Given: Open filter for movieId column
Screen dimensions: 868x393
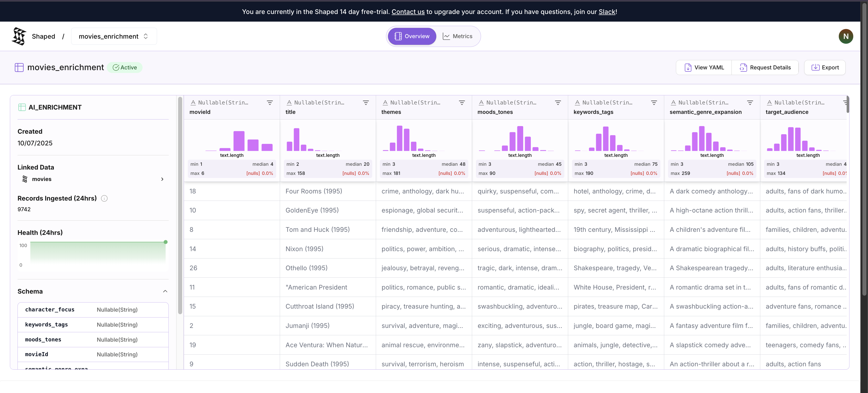Looking at the screenshot, I should 270,103.
